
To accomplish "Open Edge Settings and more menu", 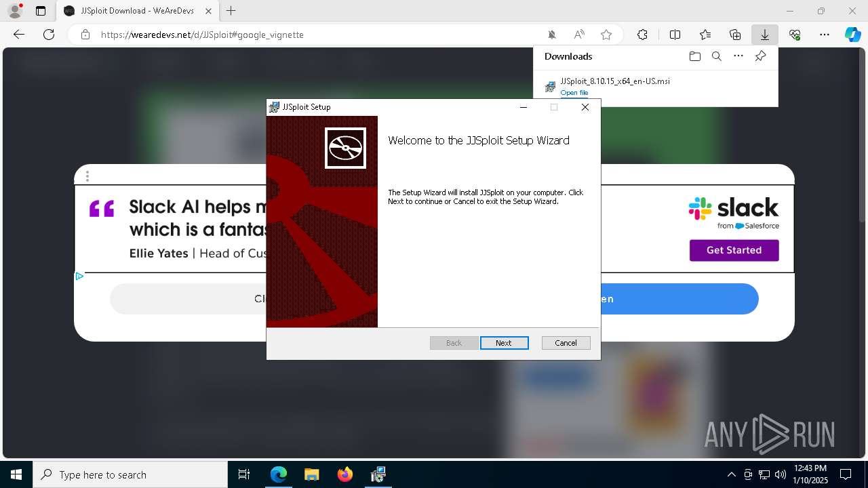I will click(x=825, y=35).
